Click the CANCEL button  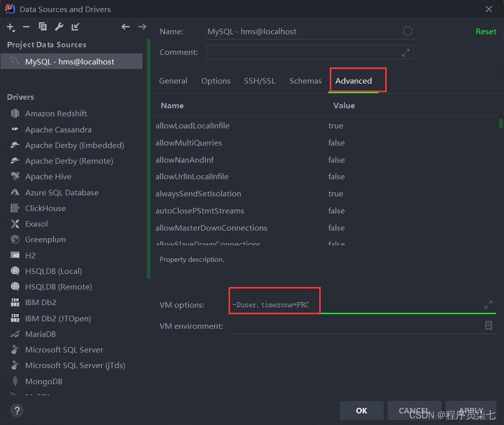414,410
